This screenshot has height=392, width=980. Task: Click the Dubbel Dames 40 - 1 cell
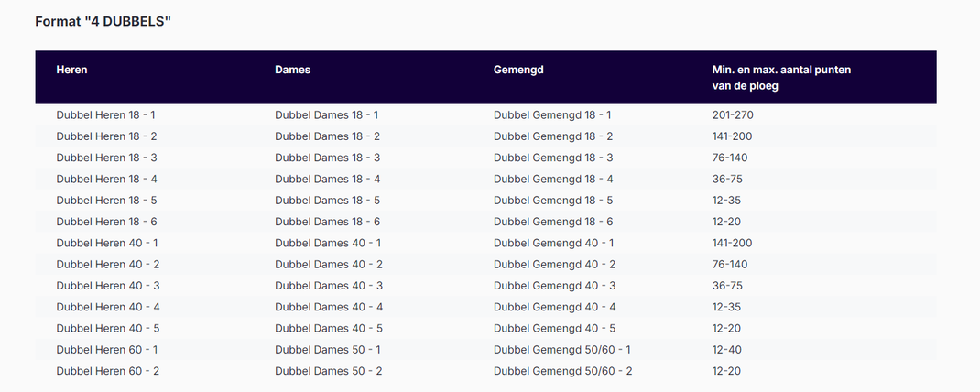tap(328, 244)
